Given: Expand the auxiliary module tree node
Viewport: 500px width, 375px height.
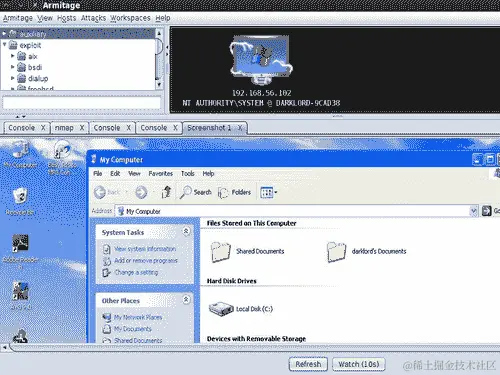Looking at the screenshot, I should [4, 34].
